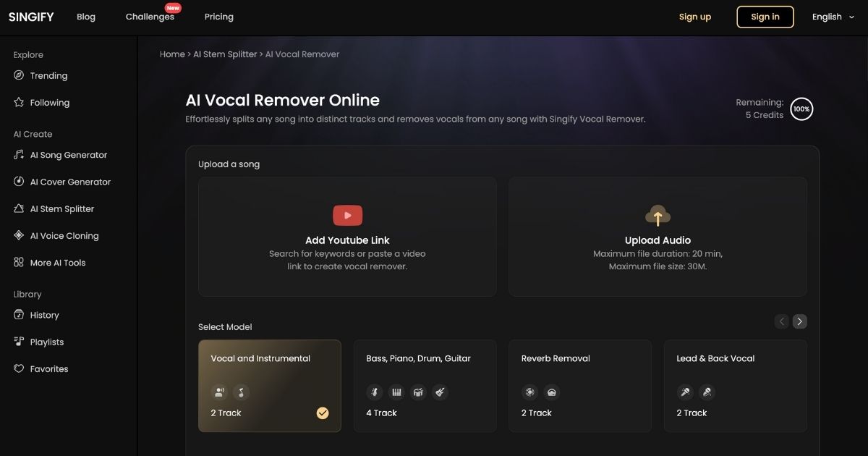Open Trending from the compass icon

pos(19,75)
